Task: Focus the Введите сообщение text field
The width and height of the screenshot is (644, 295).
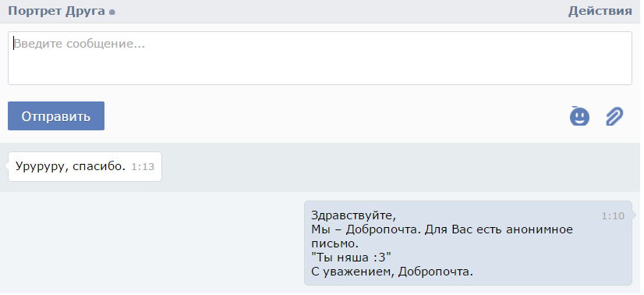Action: coord(320,59)
